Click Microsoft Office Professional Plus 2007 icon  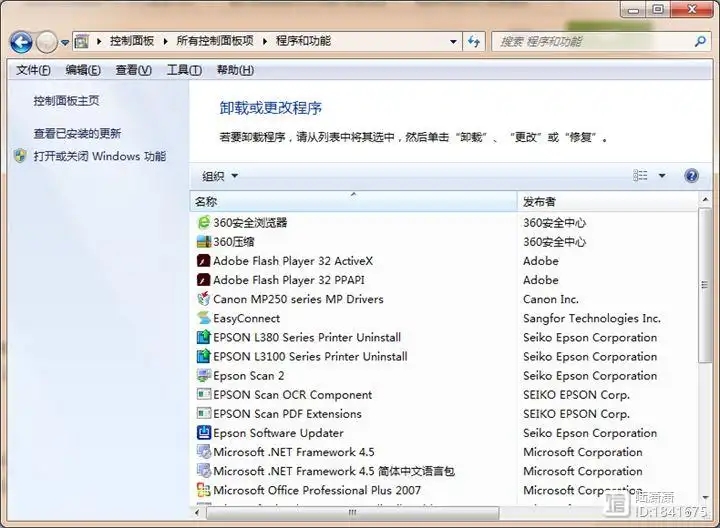203,490
